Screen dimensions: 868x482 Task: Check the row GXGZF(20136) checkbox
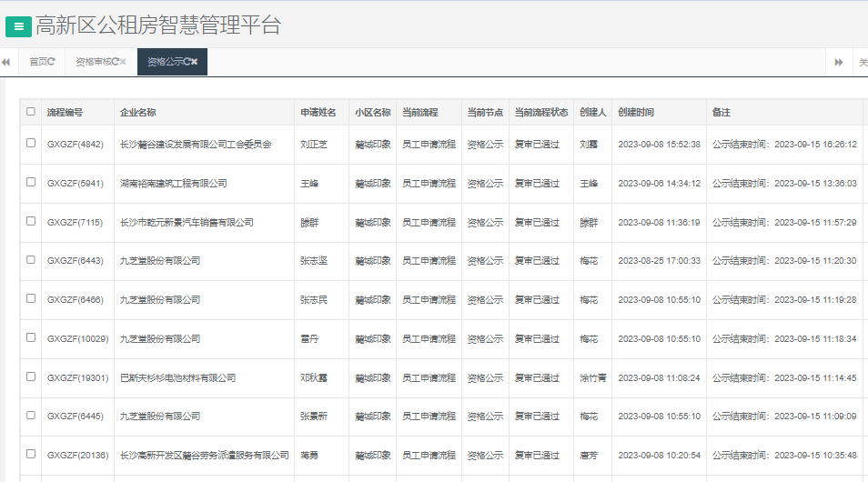click(31, 454)
